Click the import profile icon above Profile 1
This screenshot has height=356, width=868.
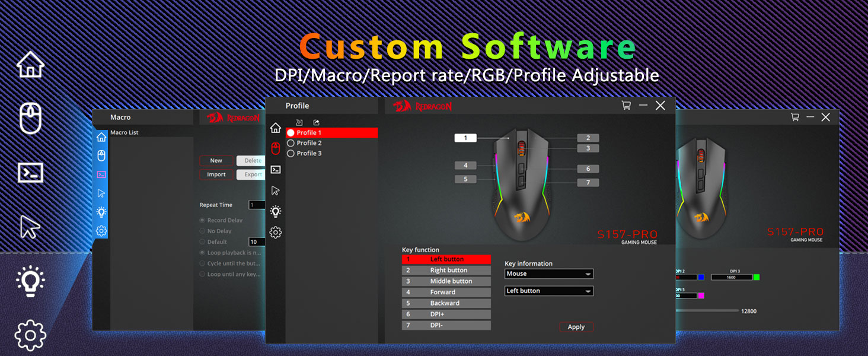coord(299,122)
